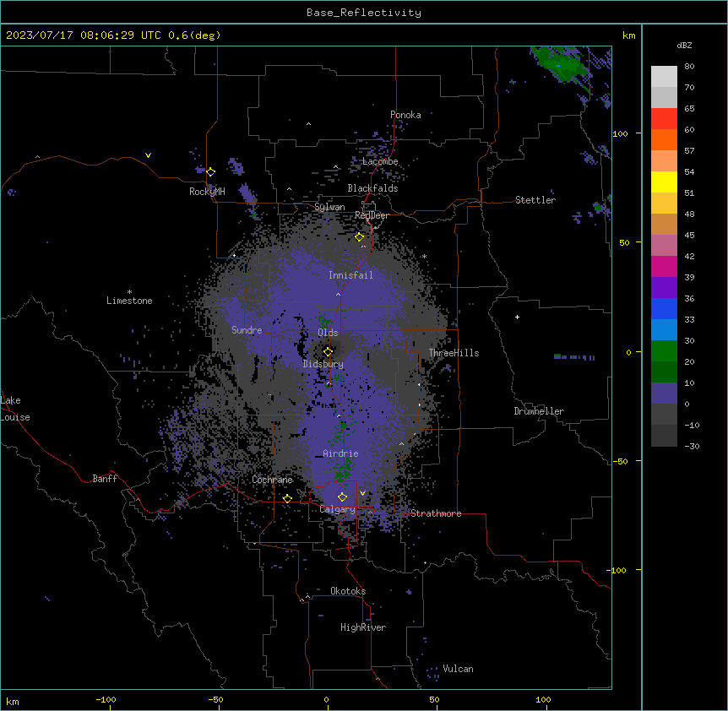728x711 pixels.
Task: Click the light gray 70–80 dBZ swatch
Action: point(664,77)
